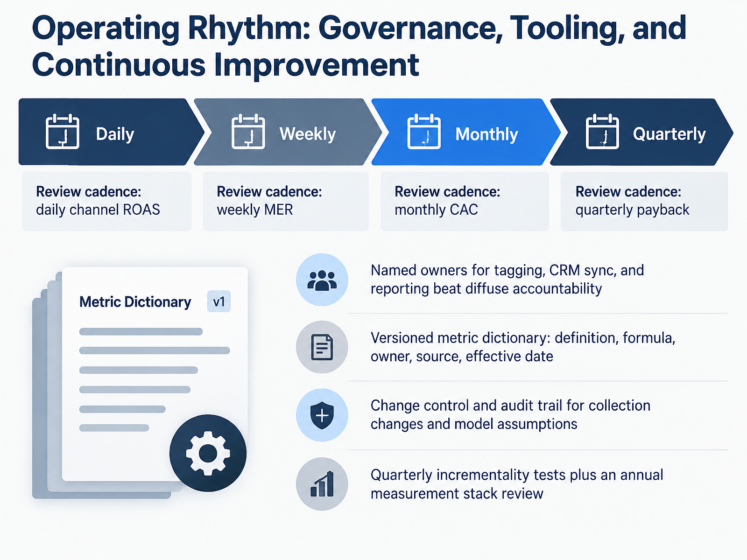The width and height of the screenshot is (747, 560).
Task: Select the Monthly cadence arrow
Action: [466, 132]
